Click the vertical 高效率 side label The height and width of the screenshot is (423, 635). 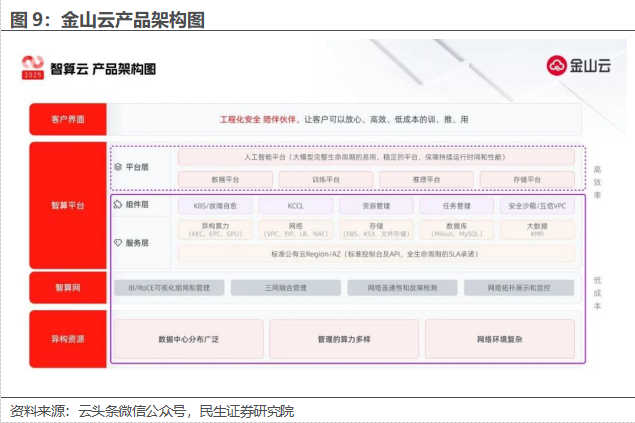[597, 182]
